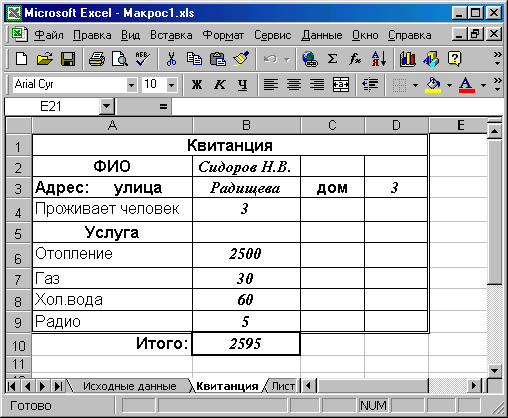Toggle italic К button
The image size is (508, 418).
220,85
